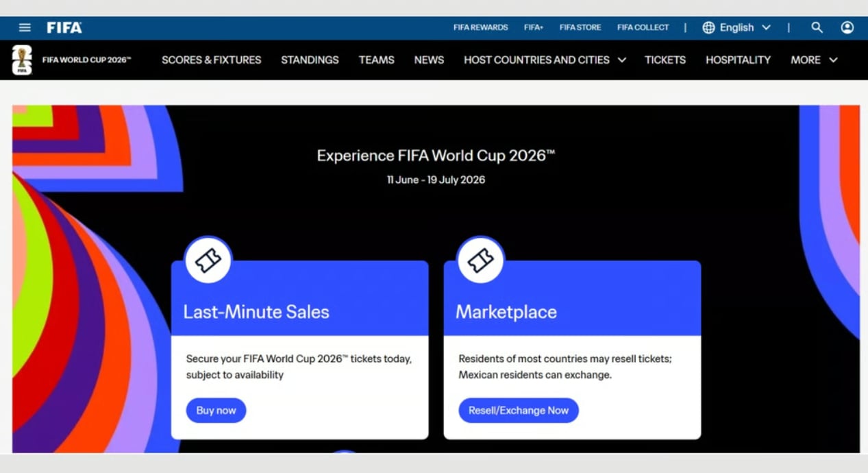Open the Hospitality page

tap(739, 60)
